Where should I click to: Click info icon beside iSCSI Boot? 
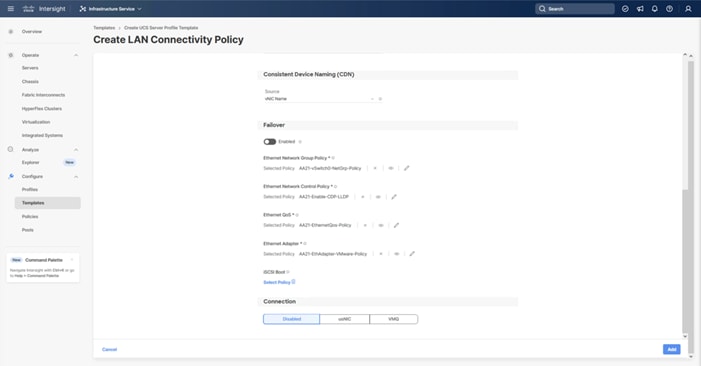tap(288, 272)
